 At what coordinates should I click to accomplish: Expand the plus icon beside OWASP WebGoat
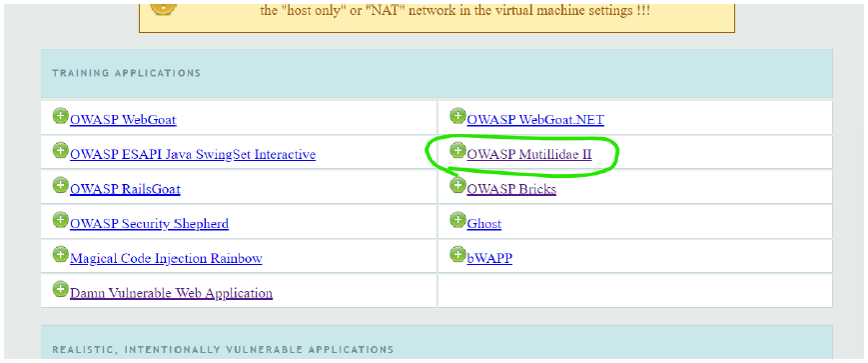coord(60,116)
